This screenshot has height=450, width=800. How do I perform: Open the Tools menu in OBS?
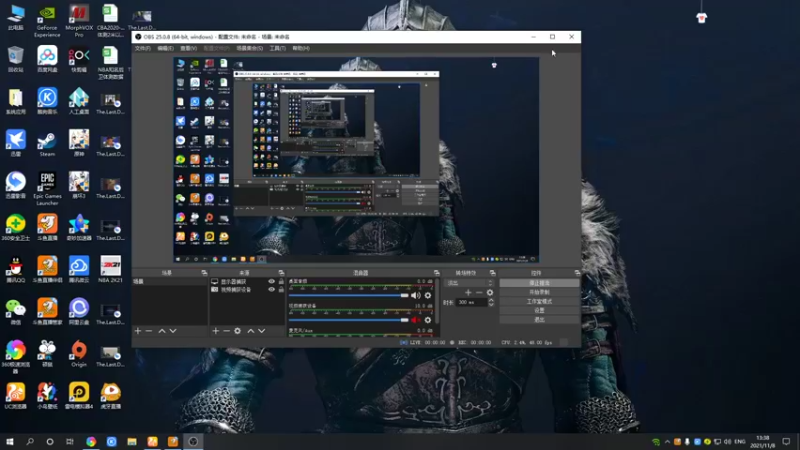click(278, 48)
